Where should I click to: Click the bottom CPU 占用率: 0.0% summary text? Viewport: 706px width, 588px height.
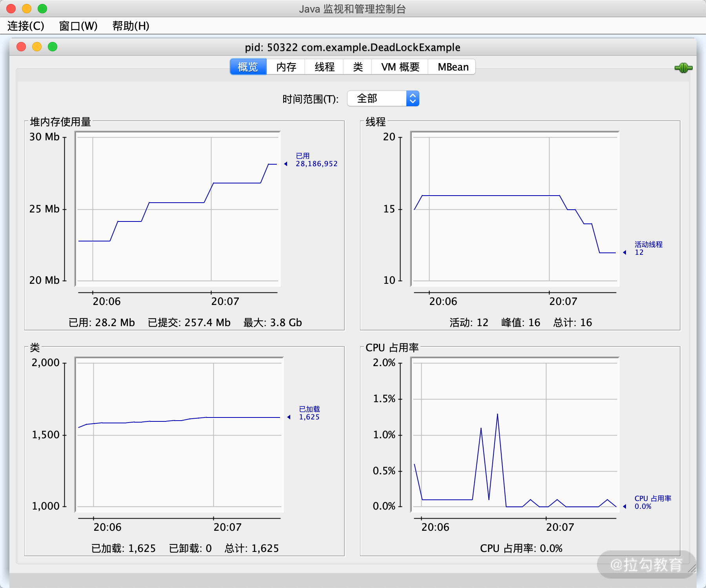[x=521, y=548]
